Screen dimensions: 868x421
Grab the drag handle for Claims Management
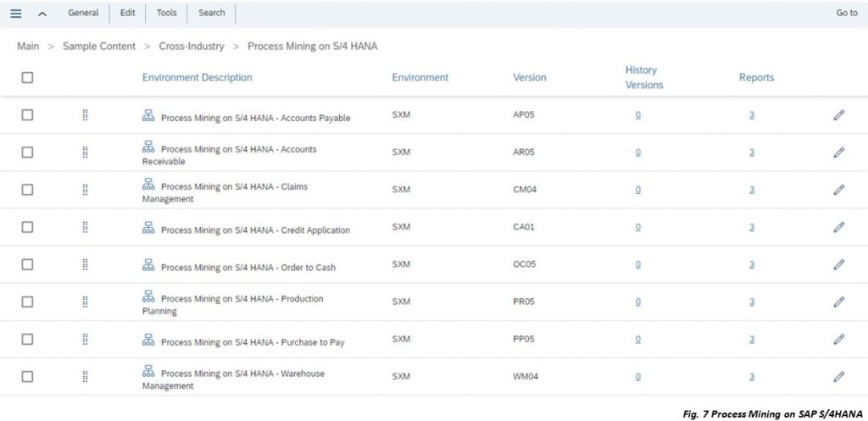click(x=86, y=190)
